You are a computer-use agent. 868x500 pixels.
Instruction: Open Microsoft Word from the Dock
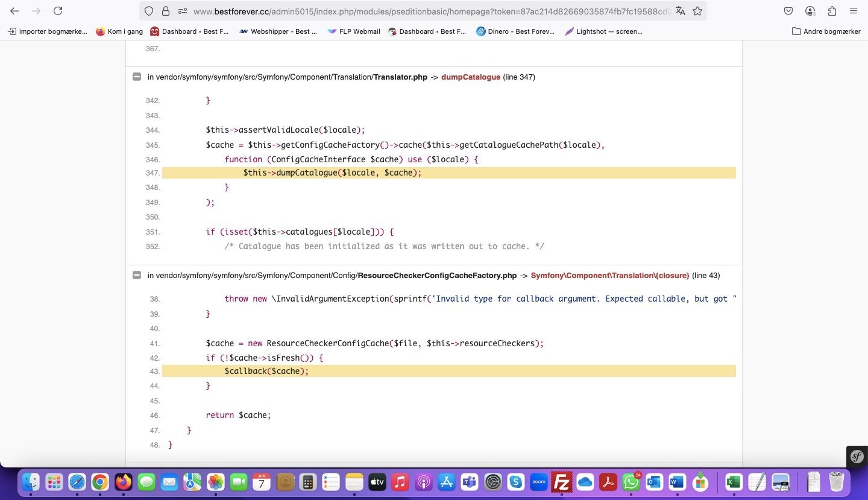677,482
